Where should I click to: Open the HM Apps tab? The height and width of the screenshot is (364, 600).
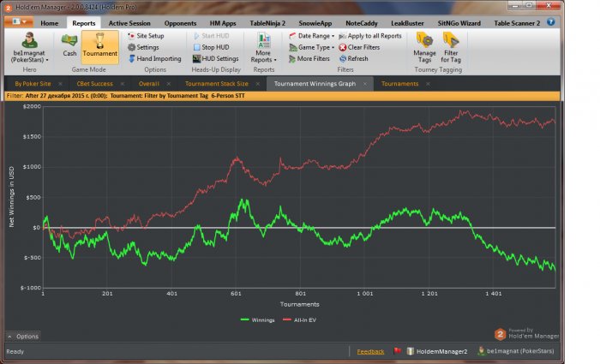(x=223, y=23)
